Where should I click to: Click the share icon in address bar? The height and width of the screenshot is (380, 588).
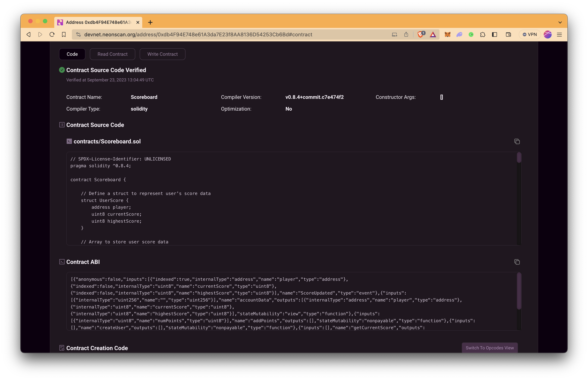coord(406,34)
